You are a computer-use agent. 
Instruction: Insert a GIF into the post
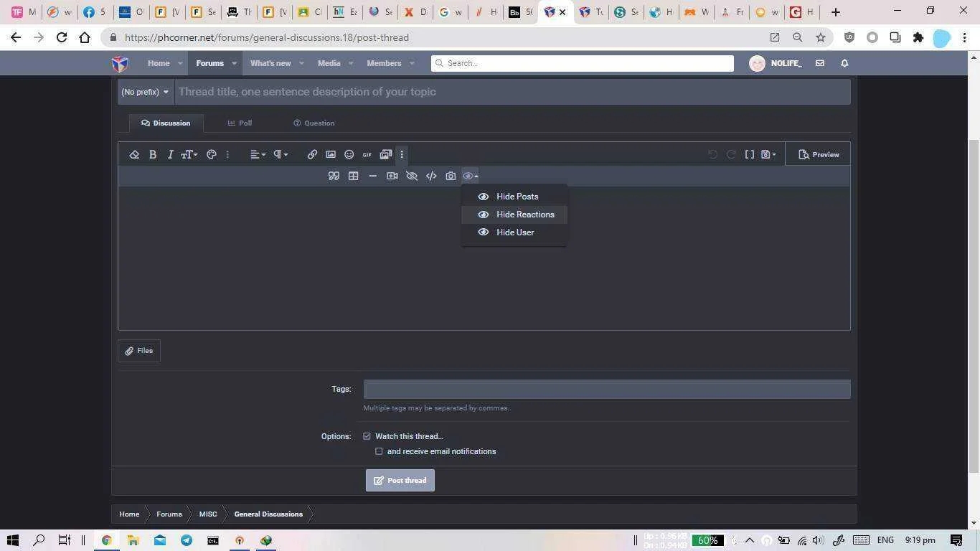click(367, 154)
